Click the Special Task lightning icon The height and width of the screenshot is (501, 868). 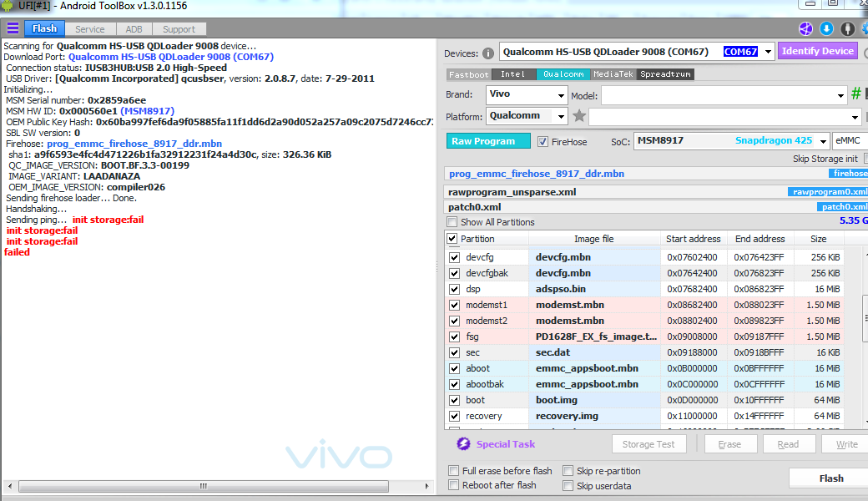pos(463,444)
